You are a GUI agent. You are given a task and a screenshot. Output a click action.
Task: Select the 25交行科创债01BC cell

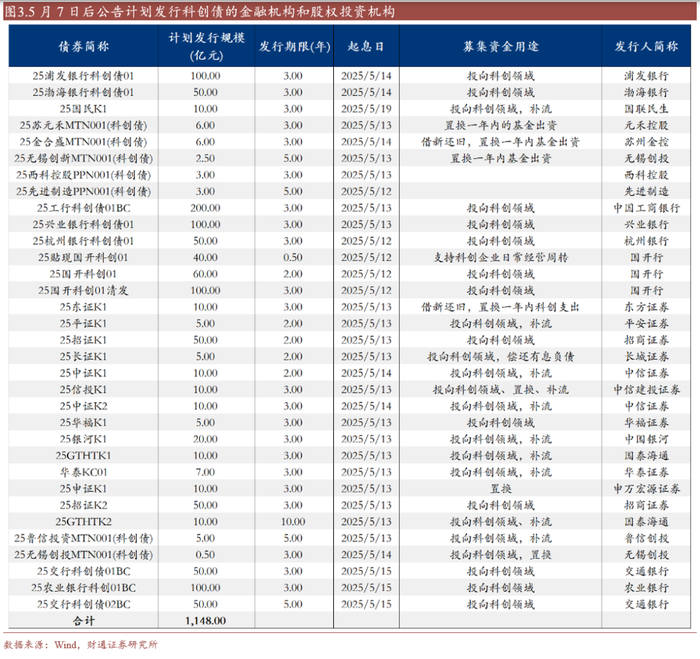pyautogui.click(x=83, y=571)
